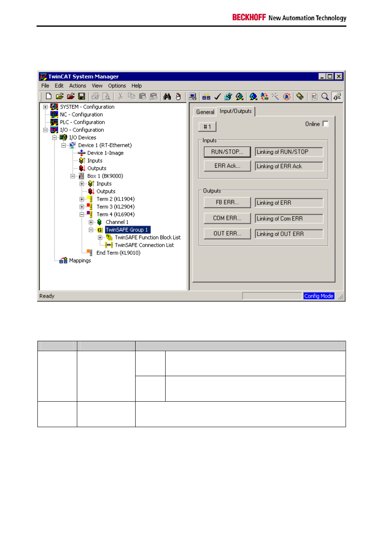Select NC - Configuration in the tree
This screenshot has width=392, height=555.
click(81, 115)
